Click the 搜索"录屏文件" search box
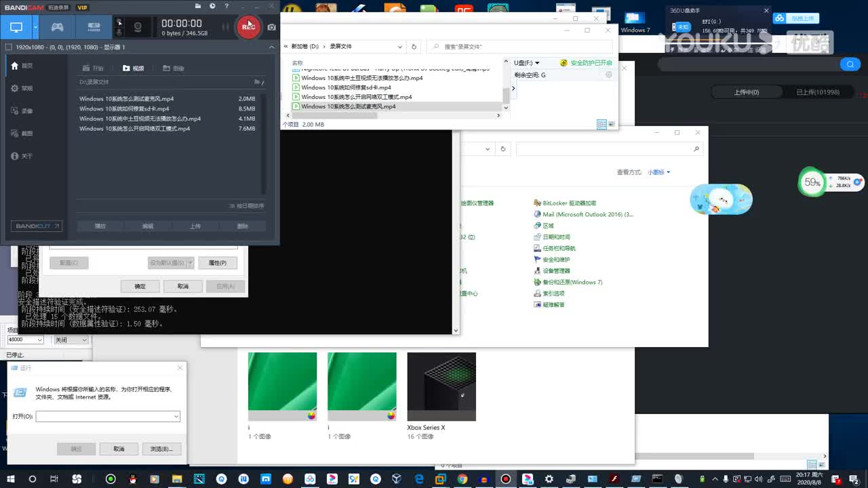868x488 pixels. pos(519,47)
